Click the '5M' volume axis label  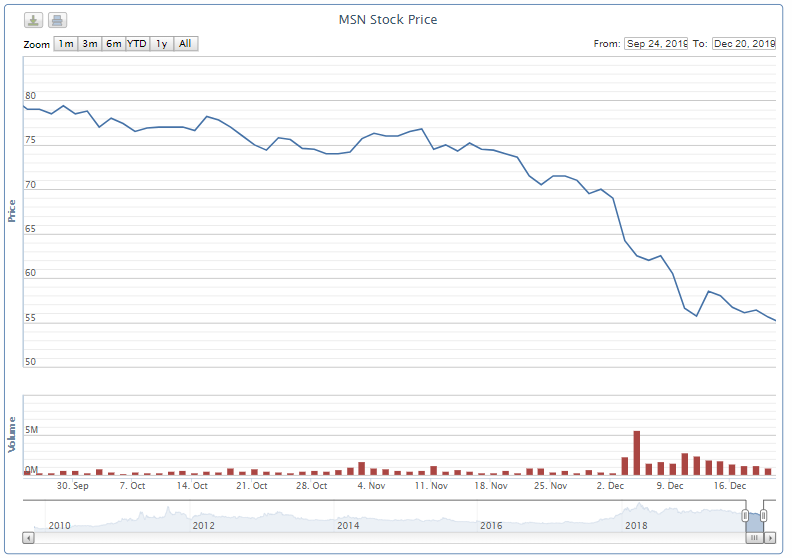32,430
